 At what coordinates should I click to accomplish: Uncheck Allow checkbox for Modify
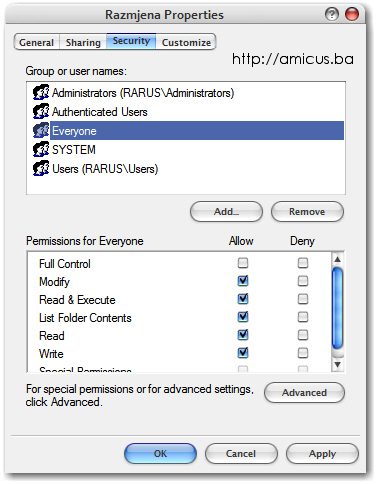(x=243, y=281)
